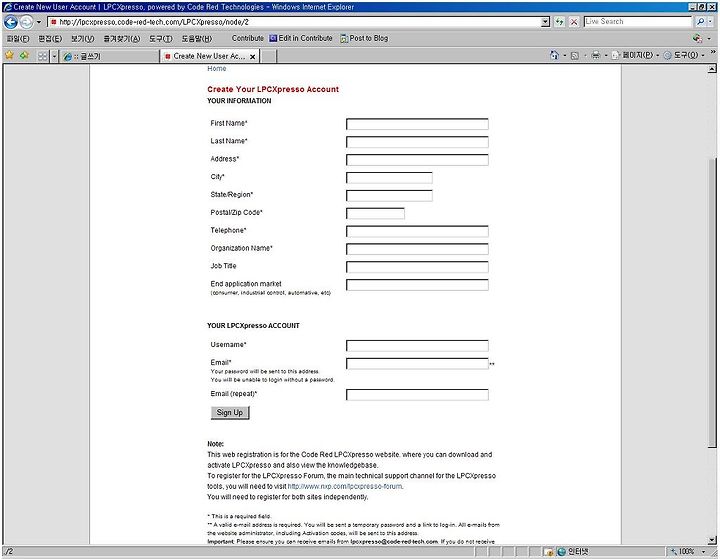Click the popup blocker status bar icon
This screenshot has height=559, width=720.
click(548, 552)
